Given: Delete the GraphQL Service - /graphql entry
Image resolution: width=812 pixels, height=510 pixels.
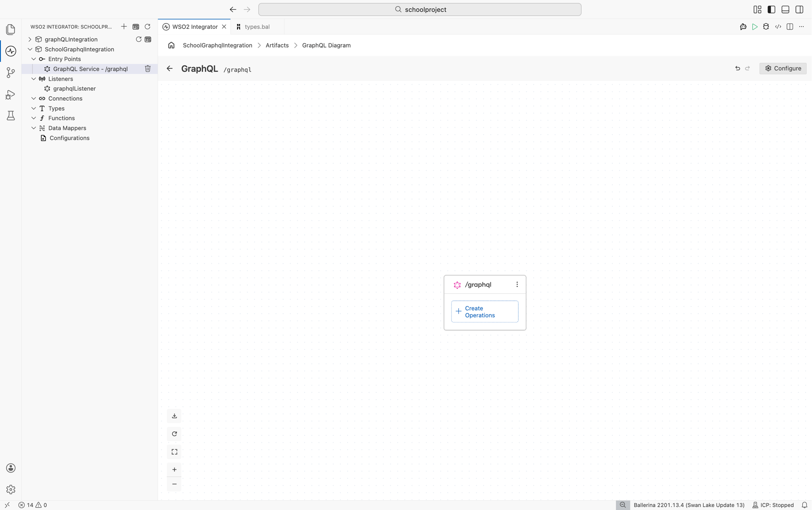Looking at the screenshot, I should (x=148, y=69).
